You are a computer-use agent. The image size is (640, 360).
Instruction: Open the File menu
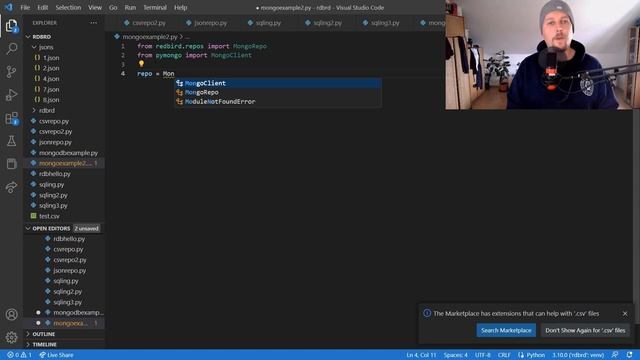(25, 7)
